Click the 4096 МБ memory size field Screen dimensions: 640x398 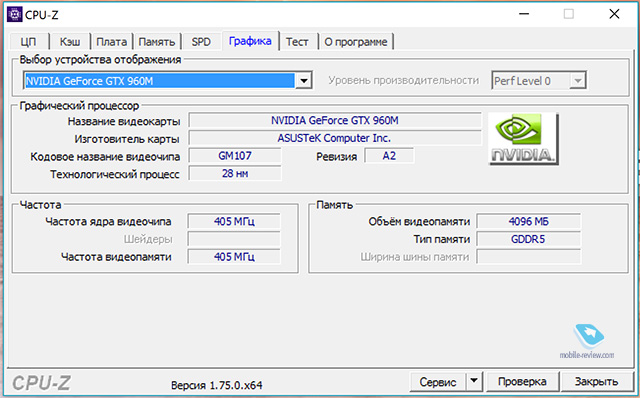[x=529, y=222]
